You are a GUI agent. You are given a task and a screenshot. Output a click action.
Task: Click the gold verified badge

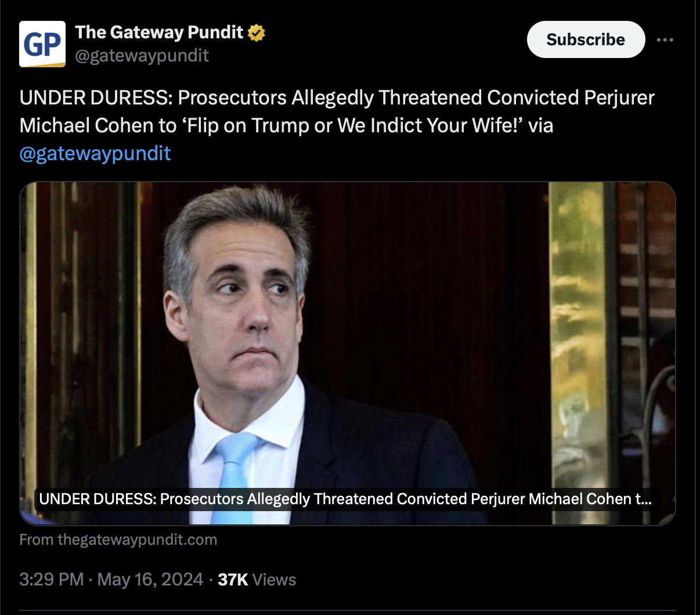(x=257, y=33)
